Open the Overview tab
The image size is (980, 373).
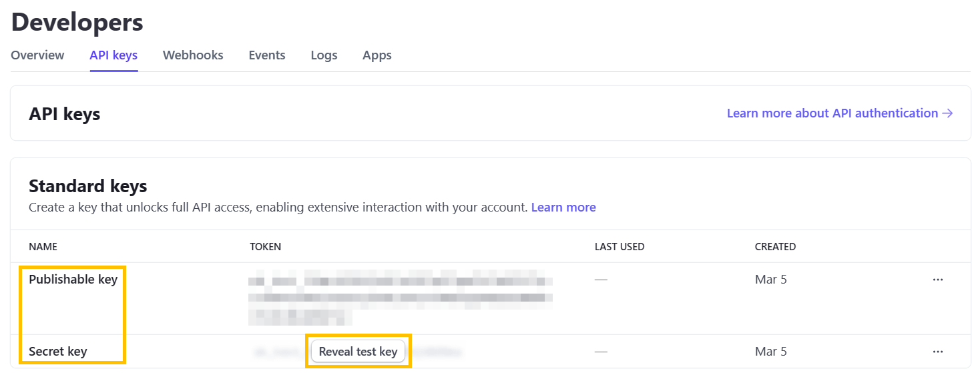click(37, 55)
